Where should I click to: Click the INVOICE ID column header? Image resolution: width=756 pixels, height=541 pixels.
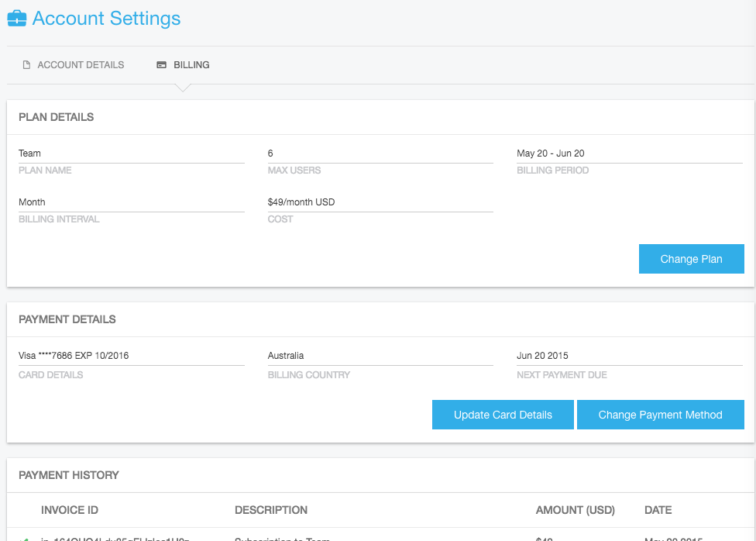point(70,510)
